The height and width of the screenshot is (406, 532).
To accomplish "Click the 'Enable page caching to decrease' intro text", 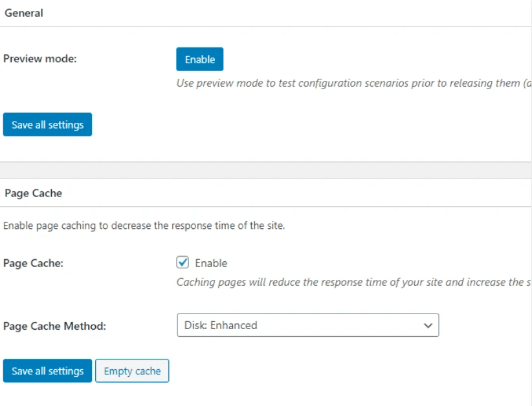I will click(144, 226).
